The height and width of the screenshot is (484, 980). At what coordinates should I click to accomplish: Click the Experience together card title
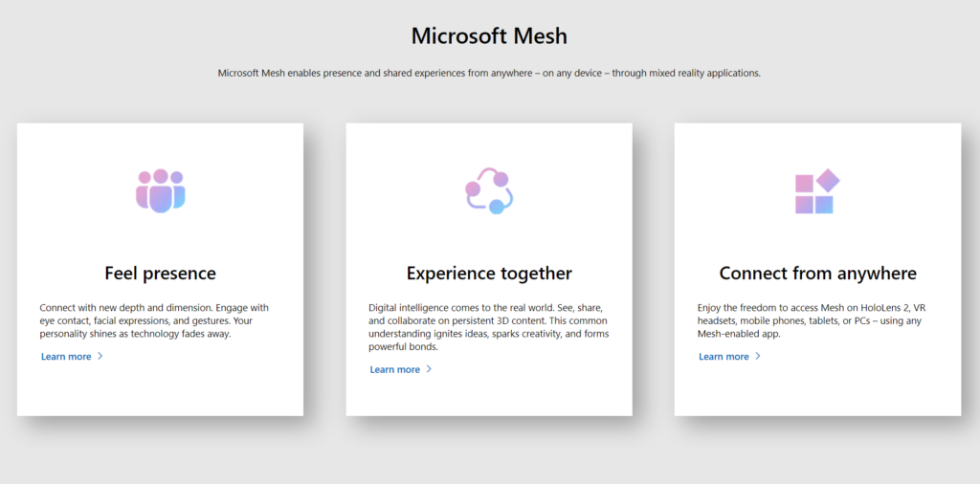489,274
